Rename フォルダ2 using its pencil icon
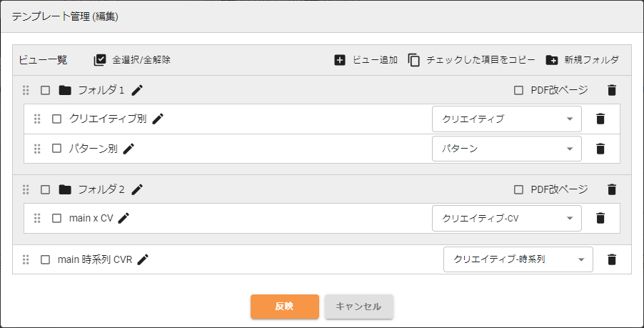Image resolution: width=644 pixels, height=328 pixels. point(137,189)
